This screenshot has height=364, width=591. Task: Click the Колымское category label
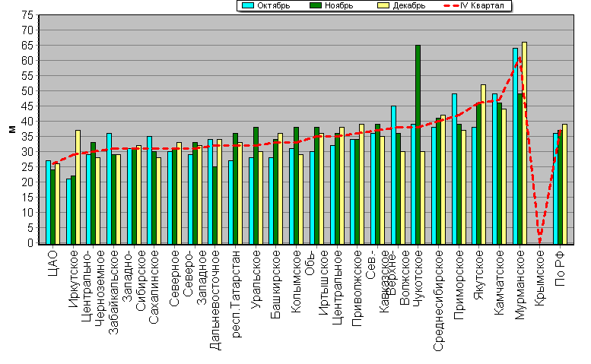click(296, 282)
